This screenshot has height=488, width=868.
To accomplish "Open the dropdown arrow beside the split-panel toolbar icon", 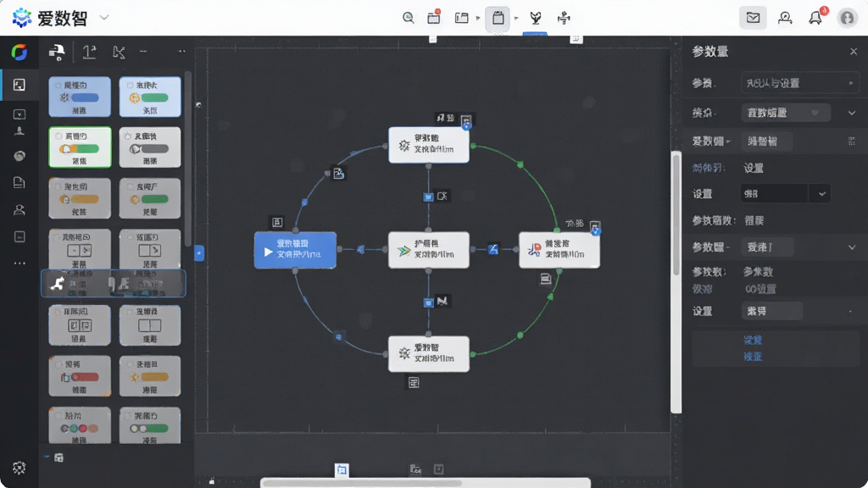I will [x=478, y=19].
